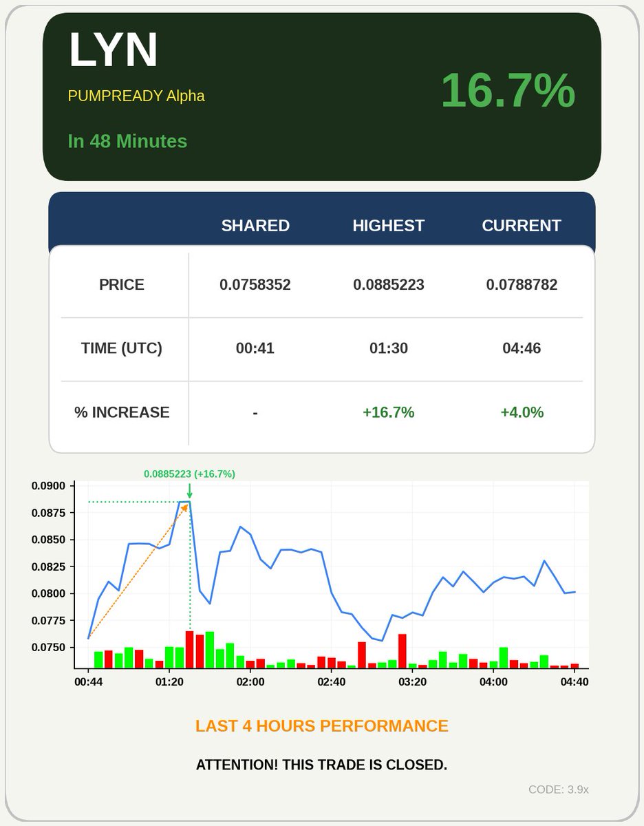This screenshot has height=826, width=644.
Task: Click the 0.0825 y-axis label
Action: [48, 566]
